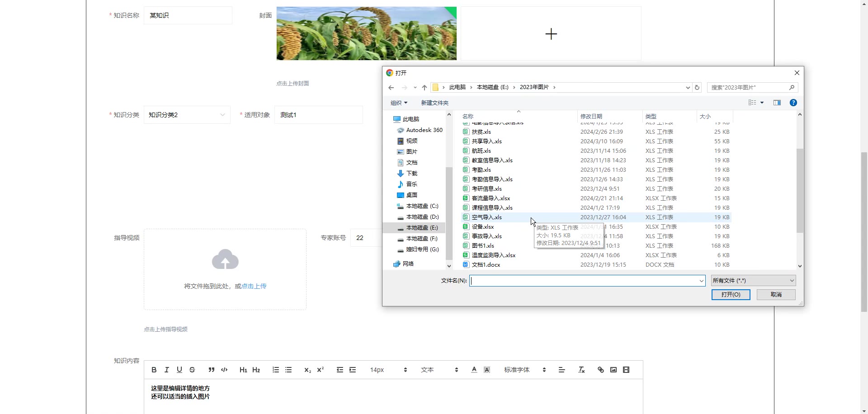Image resolution: width=868 pixels, height=414 pixels.
Task: Apply Heading 2 style
Action: point(256,370)
